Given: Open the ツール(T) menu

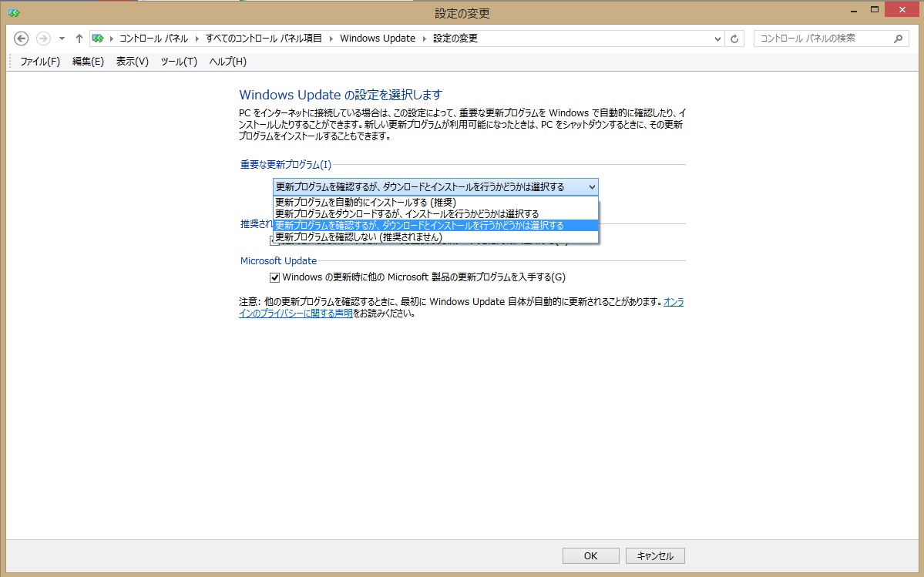Looking at the screenshot, I should coord(179,62).
